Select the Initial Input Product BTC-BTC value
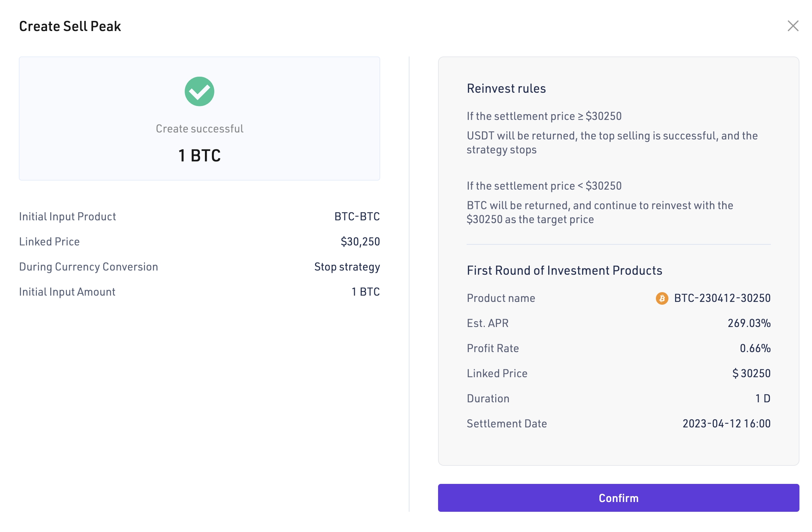The image size is (812, 532). point(357,216)
